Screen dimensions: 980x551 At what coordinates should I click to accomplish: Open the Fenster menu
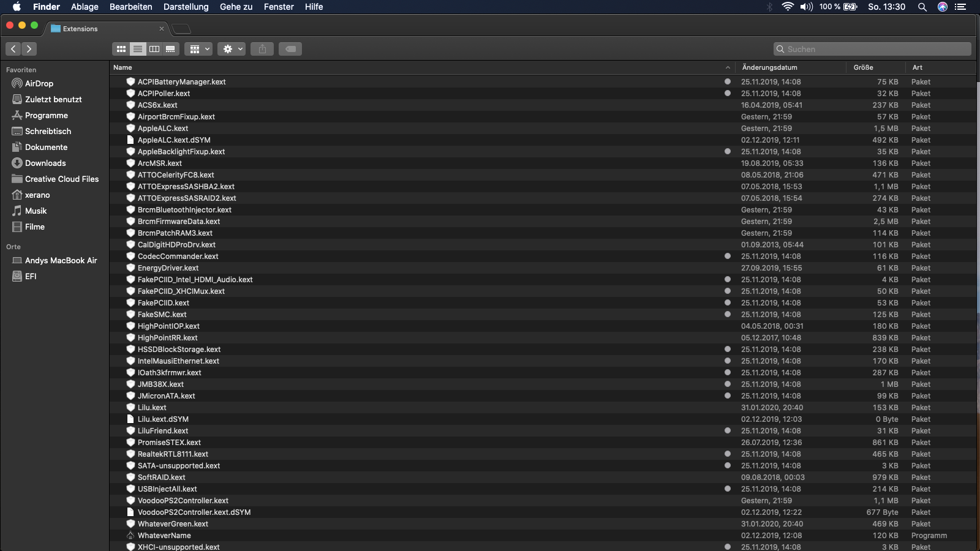(x=279, y=7)
